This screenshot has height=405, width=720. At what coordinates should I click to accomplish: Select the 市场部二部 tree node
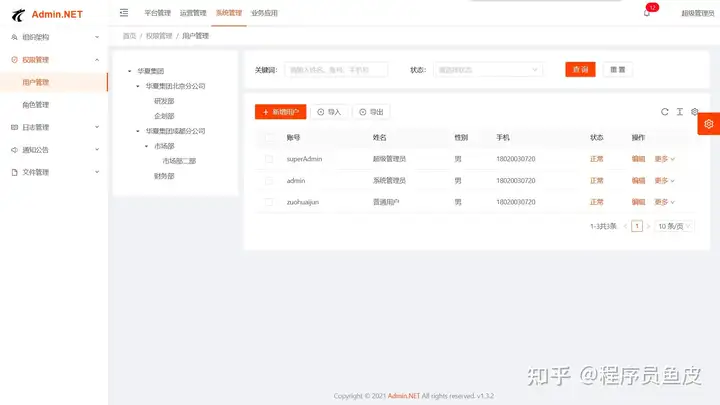click(179, 161)
